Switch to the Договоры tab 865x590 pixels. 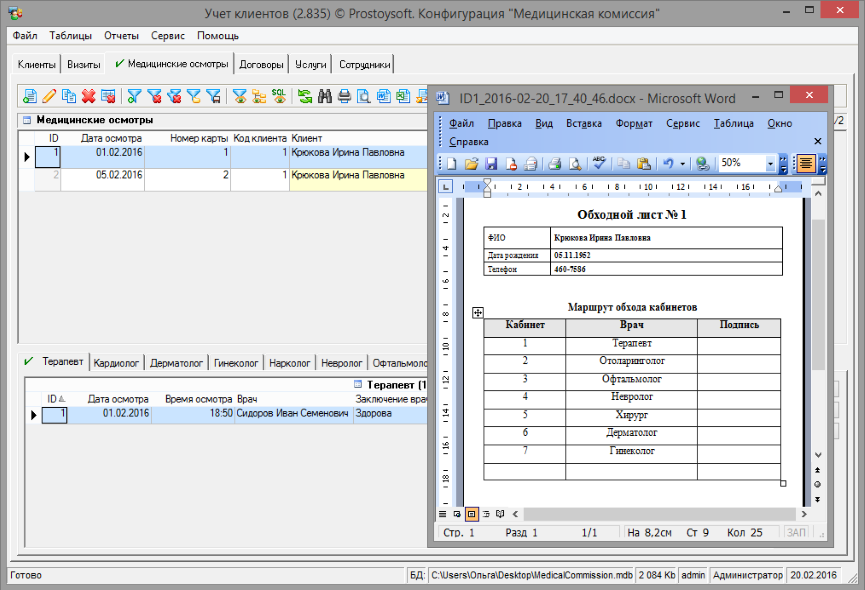pos(261,64)
